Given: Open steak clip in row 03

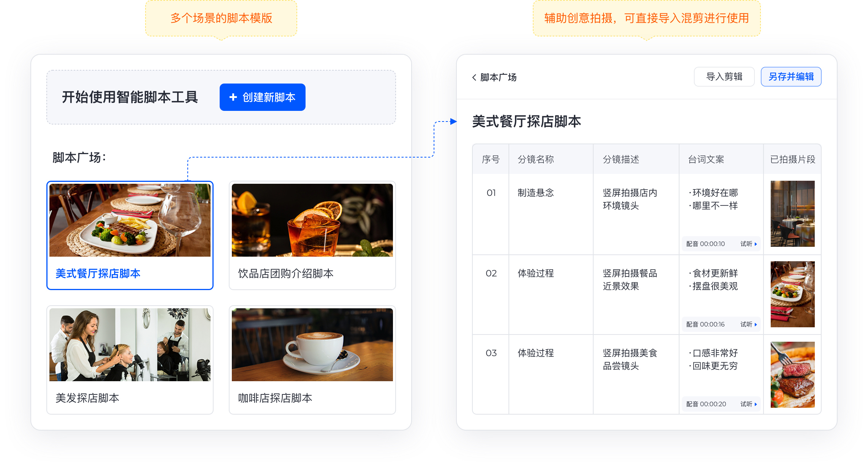Looking at the screenshot, I should [x=792, y=375].
